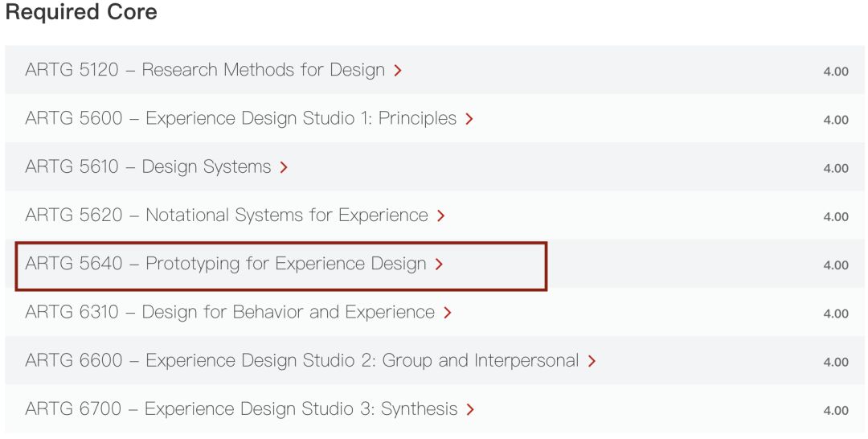Select the ARTG 5610 Design Systems title text

pos(148,166)
